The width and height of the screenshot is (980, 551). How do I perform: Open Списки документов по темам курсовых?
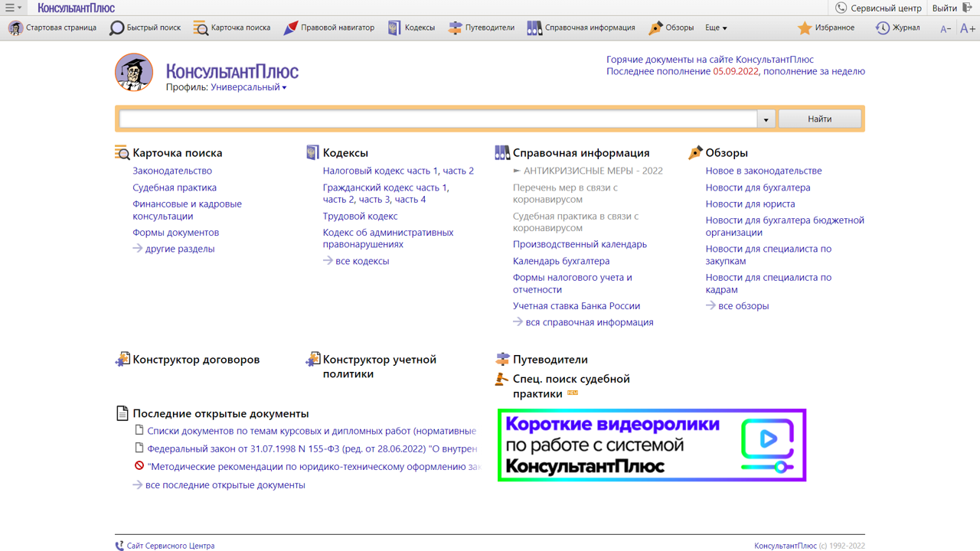click(312, 431)
